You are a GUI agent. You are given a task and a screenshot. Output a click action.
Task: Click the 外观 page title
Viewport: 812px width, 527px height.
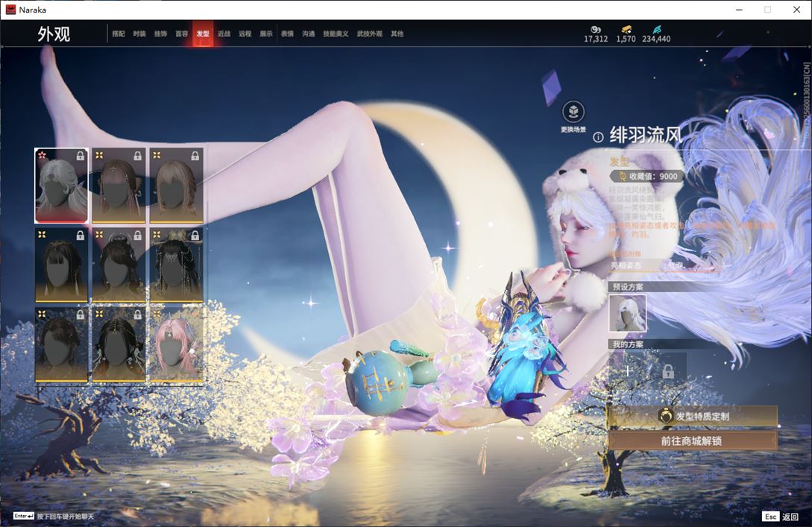coord(54,34)
